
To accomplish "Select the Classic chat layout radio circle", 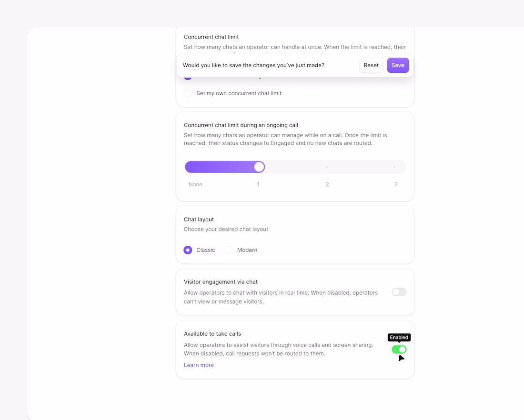I will (x=188, y=250).
